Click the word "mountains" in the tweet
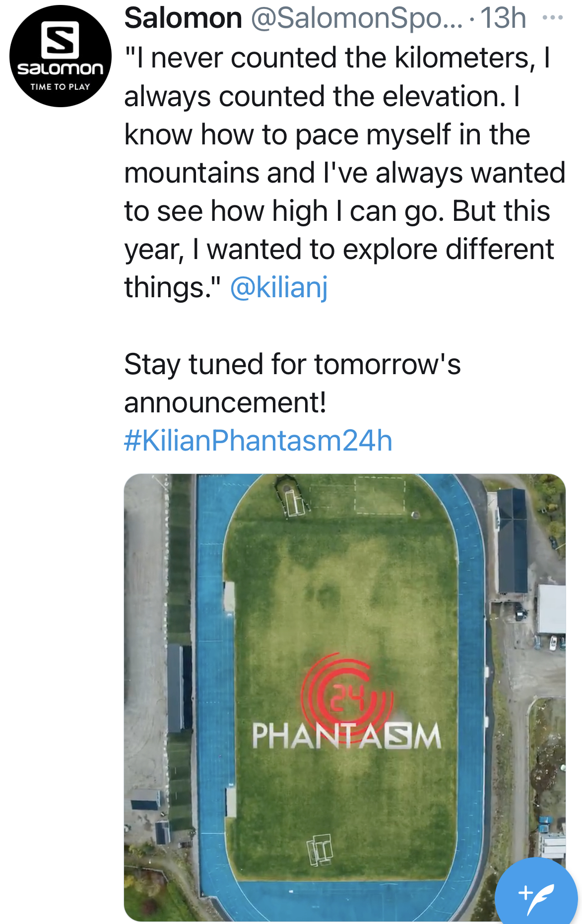This screenshot has height=924, width=582. [192, 173]
